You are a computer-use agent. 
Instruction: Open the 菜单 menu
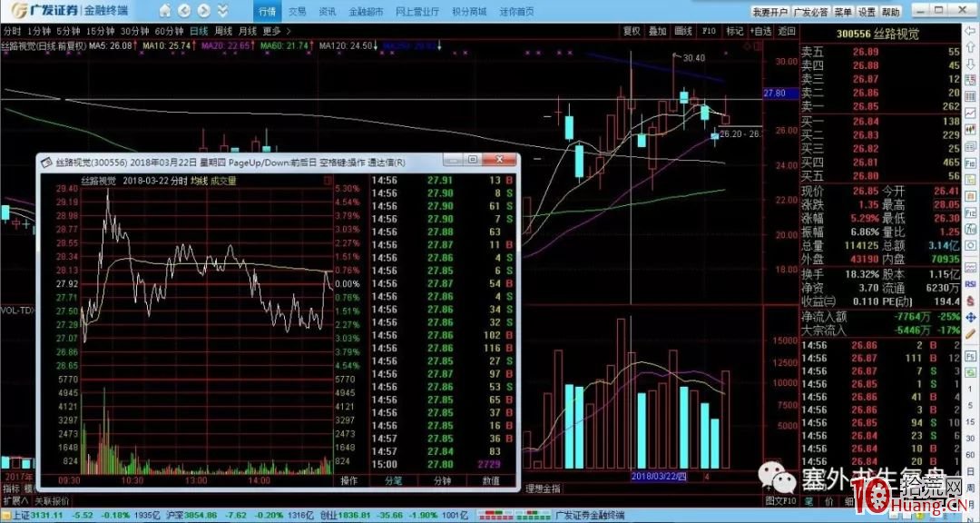point(842,12)
